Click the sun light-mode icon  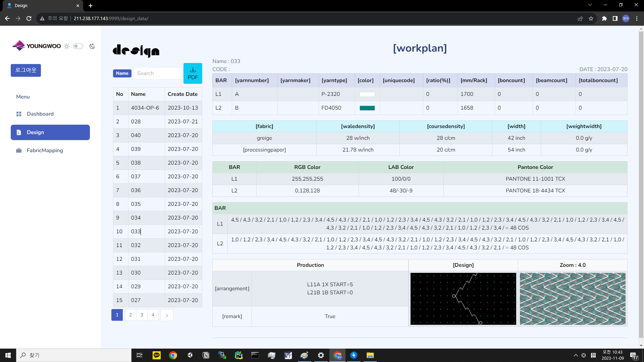67,46
